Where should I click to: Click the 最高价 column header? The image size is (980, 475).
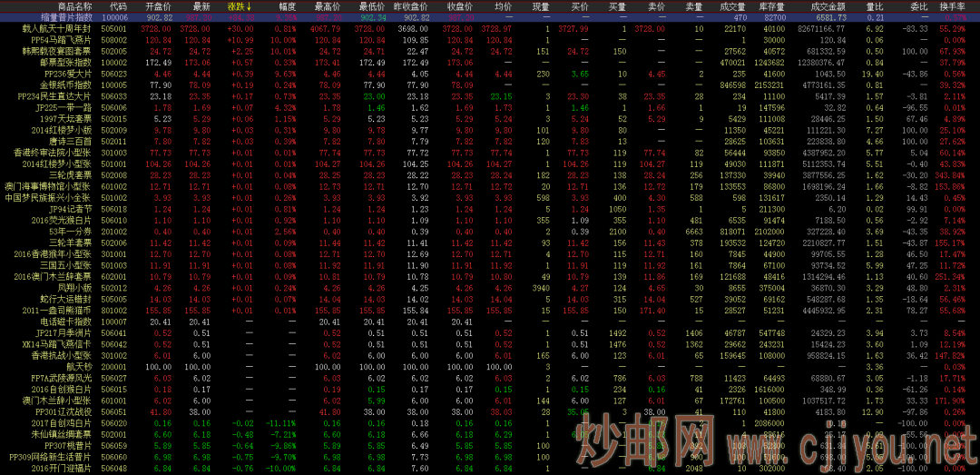(327, 6)
